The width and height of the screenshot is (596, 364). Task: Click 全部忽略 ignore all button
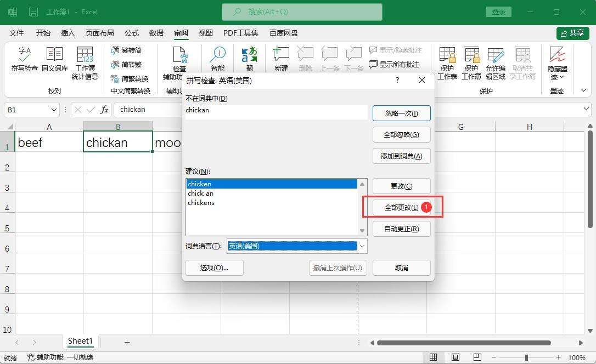click(401, 134)
